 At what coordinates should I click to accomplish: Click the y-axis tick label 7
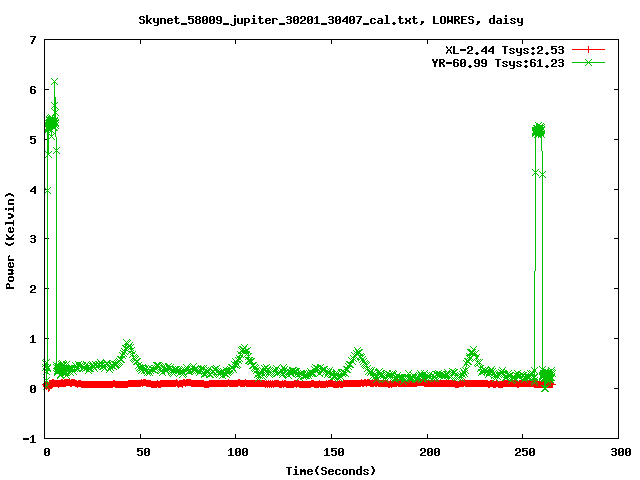(x=33, y=40)
